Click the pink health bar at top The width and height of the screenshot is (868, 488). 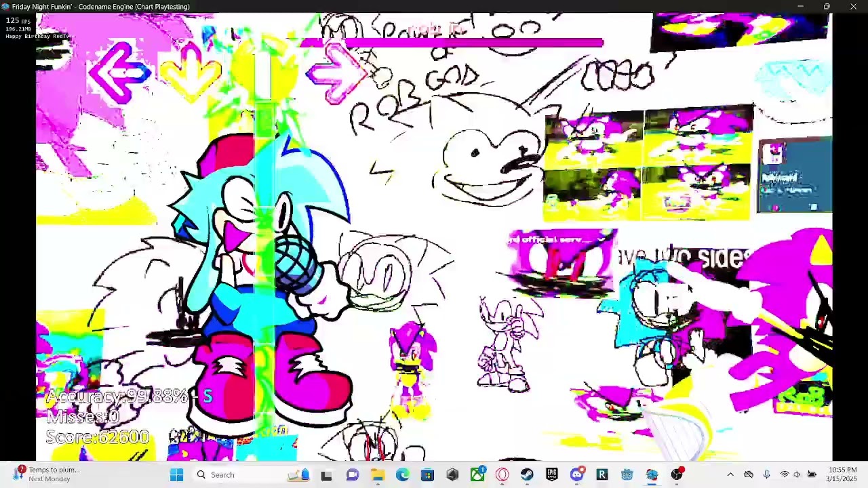pos(452,43)
